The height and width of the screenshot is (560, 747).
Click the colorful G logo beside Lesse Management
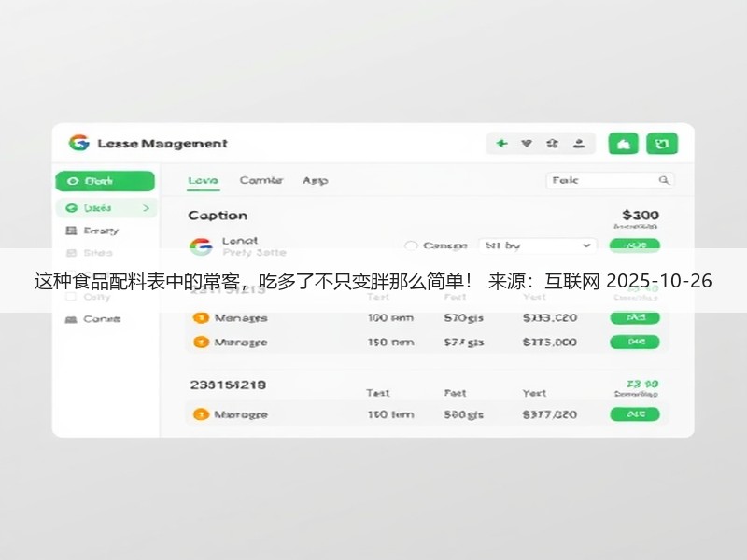point(79,143)
